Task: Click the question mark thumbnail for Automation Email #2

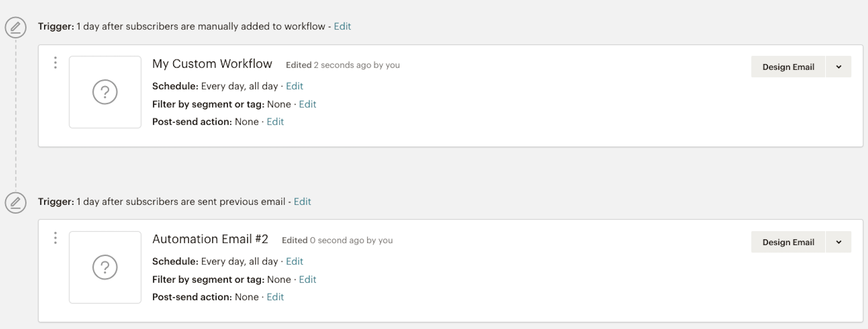Action: (x=105, y=267)
